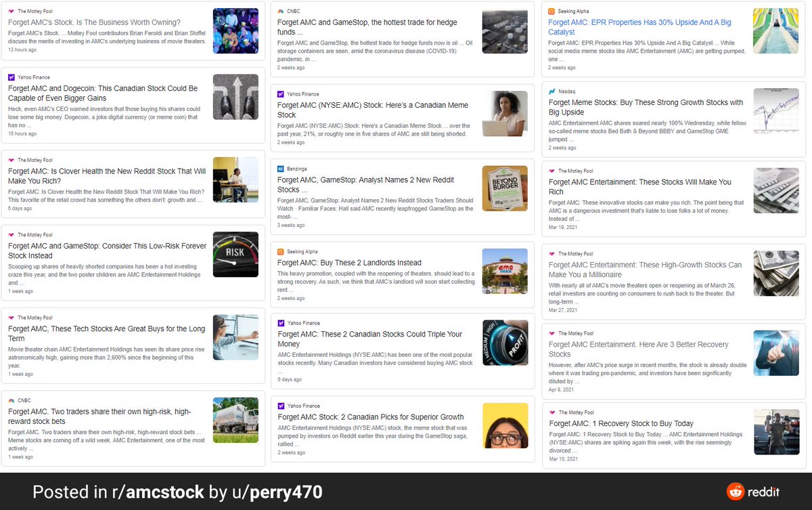Open 'Consider This Low-Risk Forever Stock Instead' headline

pyautogui.click(x=108, y=251)
